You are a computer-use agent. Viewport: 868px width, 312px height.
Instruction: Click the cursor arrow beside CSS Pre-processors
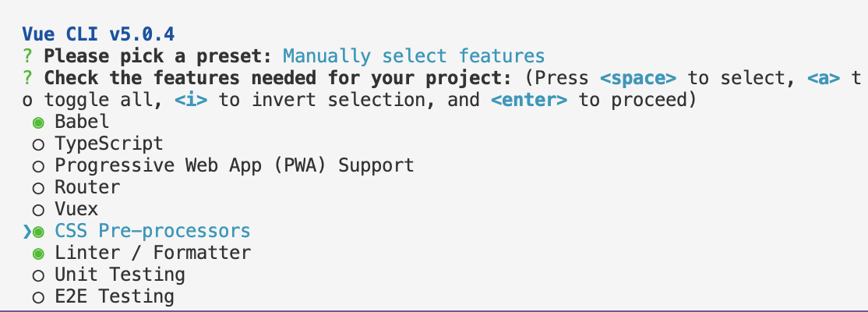pos(26,232)
